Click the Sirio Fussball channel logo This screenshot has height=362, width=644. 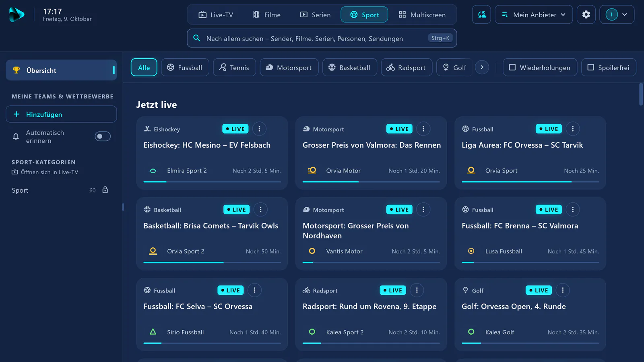click(x=153, y=332)
